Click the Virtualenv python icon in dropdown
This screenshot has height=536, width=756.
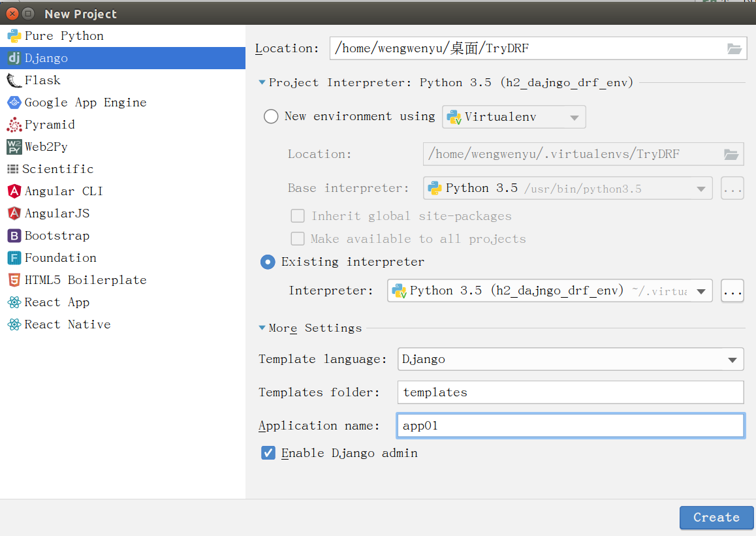454,117
